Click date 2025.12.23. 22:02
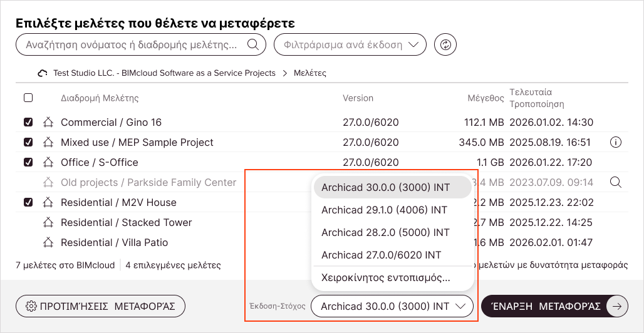This screenshot has height=333, width=644. 551,202
